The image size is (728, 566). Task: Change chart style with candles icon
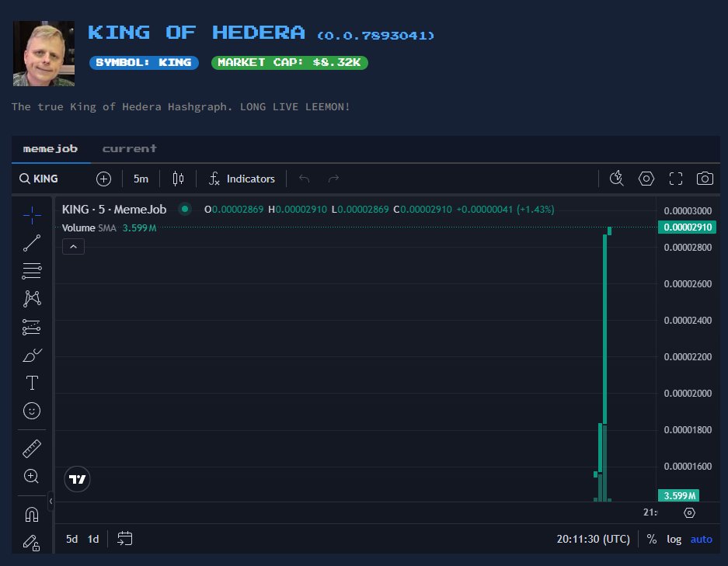coord(177,179)
